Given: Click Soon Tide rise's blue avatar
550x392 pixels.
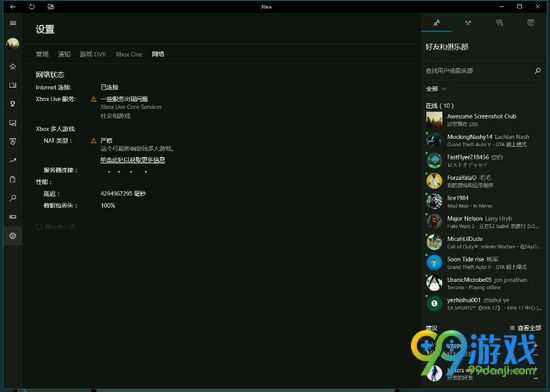Looking at the screenshot, I should (x=434, y=263).
